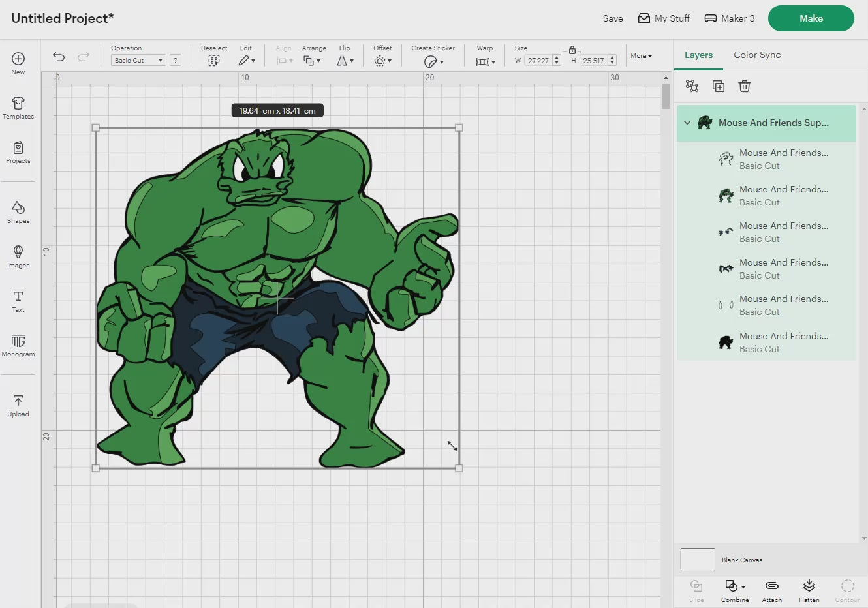Image resolution: width=868 pixels, height=608 pixels.
Task: Select the third Basic Cut layer
Action: (766, 232)
